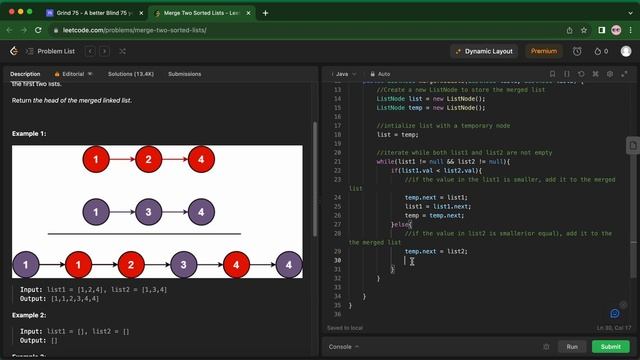Image resolution: width=640 pixels, height=360 pixels.
Task: Maximize the code editor fullscreen icon
Action: pyautogui.click(x=624, y=74)
